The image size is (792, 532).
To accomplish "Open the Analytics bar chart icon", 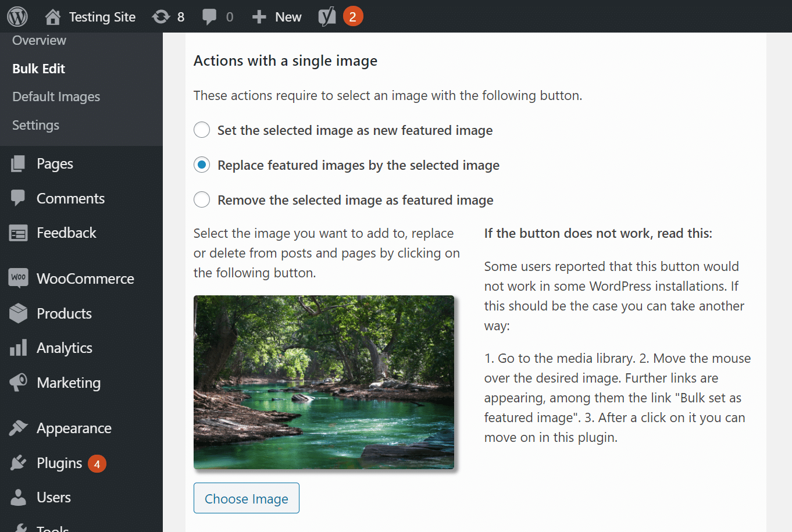I will click(18, 348).
